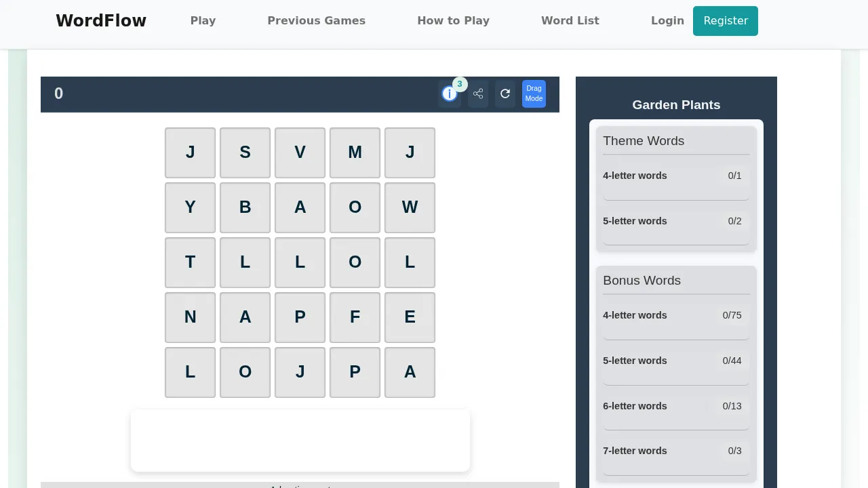This screenshot has width=868, height=488.
Task: Click the letter V tile
Action: (x=300, y=152)
